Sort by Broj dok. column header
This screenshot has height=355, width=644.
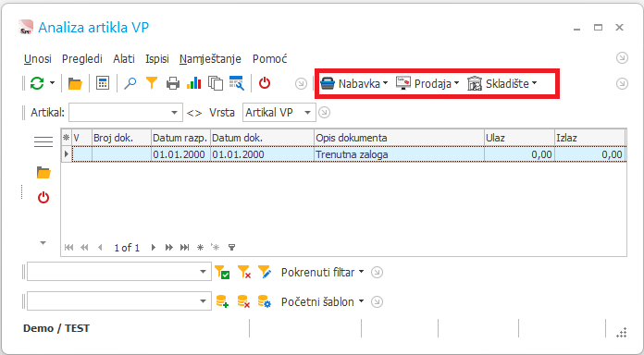coord(121,138)
